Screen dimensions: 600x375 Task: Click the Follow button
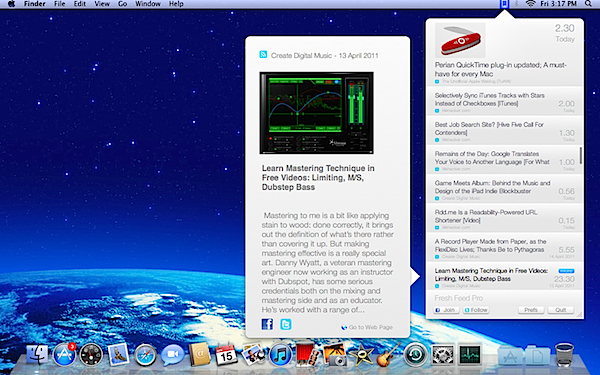pyautogui.click(x=476, y=310)
